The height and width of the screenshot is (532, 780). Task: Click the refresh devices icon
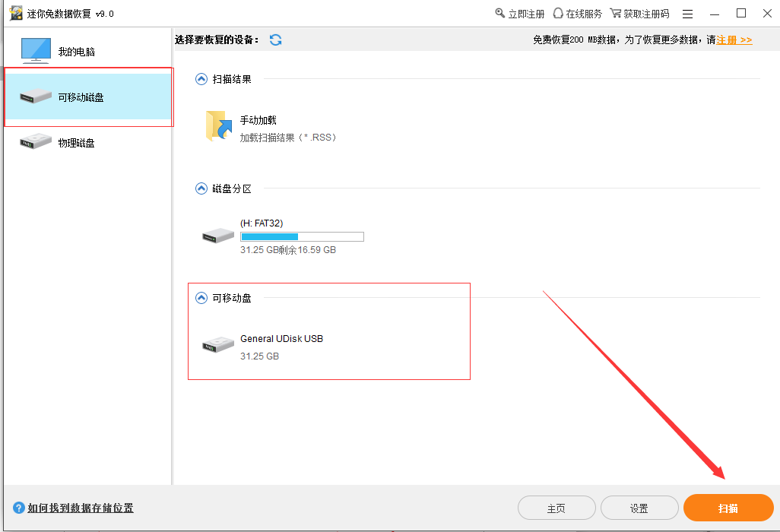[x=276, y=40]
